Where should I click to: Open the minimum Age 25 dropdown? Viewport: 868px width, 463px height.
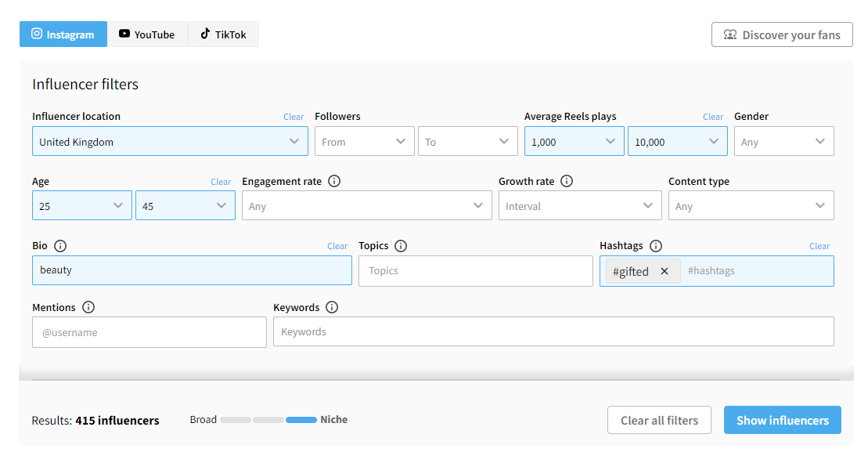click(x=82, y=205)
